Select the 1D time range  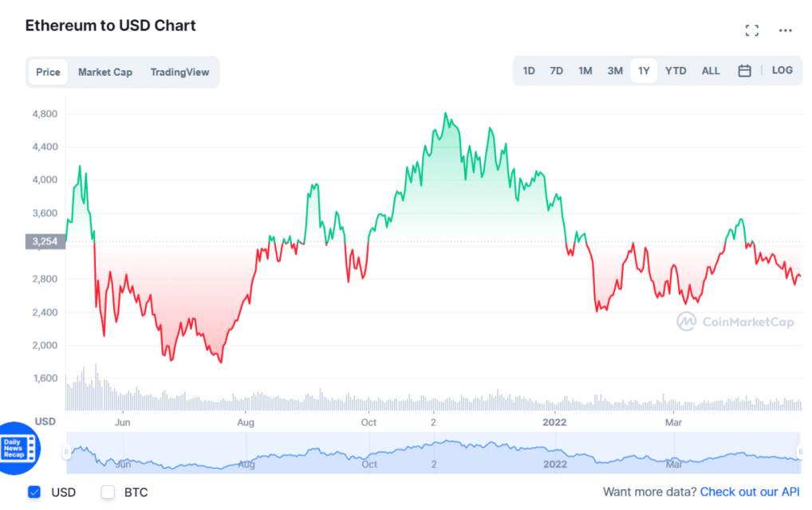pyautogui.click(x=529, y=71)
